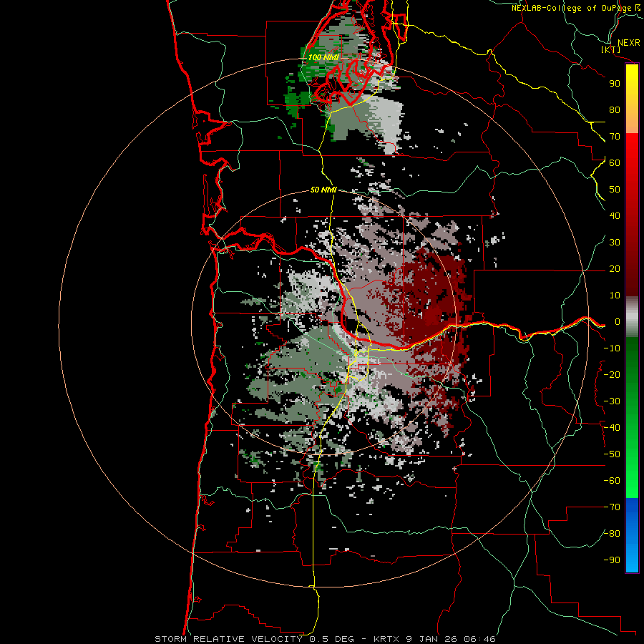Viewport: 644px width, 644px height.
Task: Pick the bright red color bar segment
Action: 632,156
